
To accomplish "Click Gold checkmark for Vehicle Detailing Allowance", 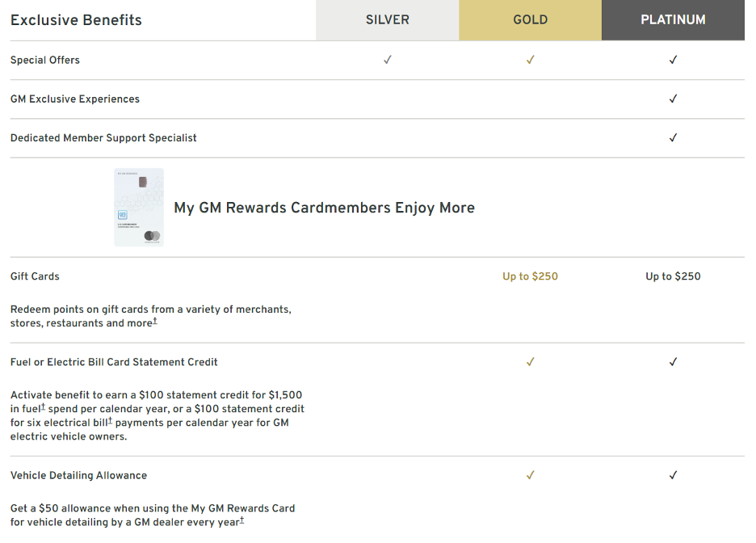I will pyautogui.click(x=530, y=475).
